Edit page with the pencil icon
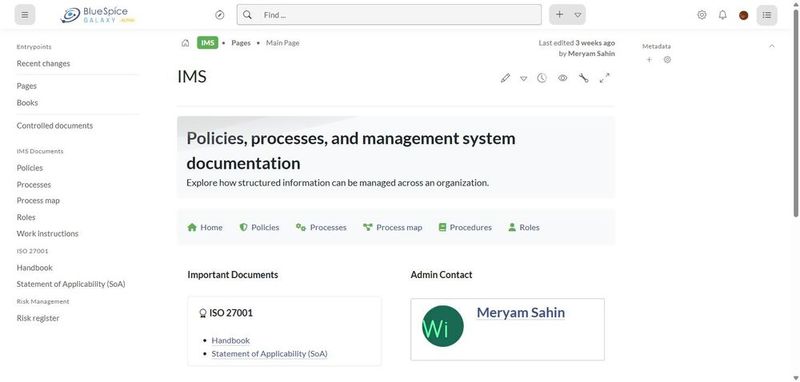 pyautogui.click(x=505, y=78)
